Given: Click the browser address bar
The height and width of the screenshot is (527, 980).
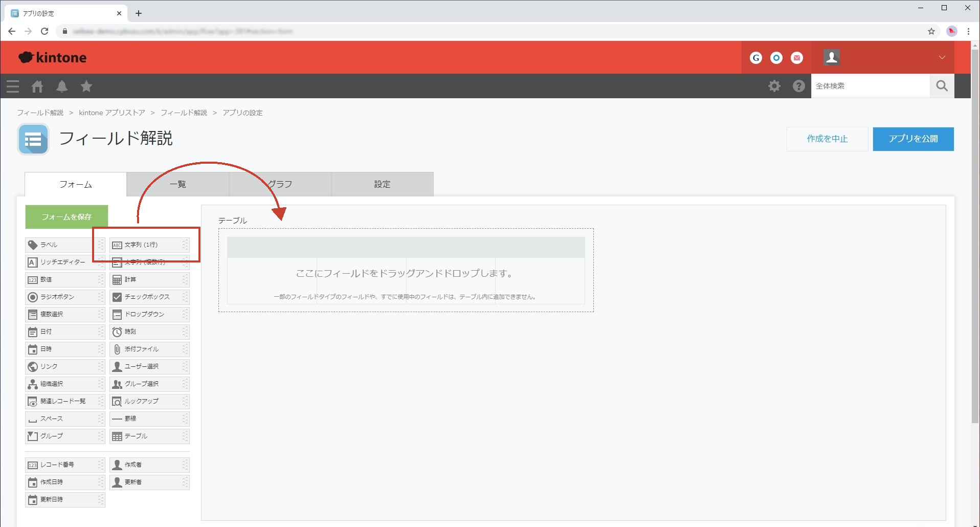Looking at the screenshot, I should click(491, 31).
